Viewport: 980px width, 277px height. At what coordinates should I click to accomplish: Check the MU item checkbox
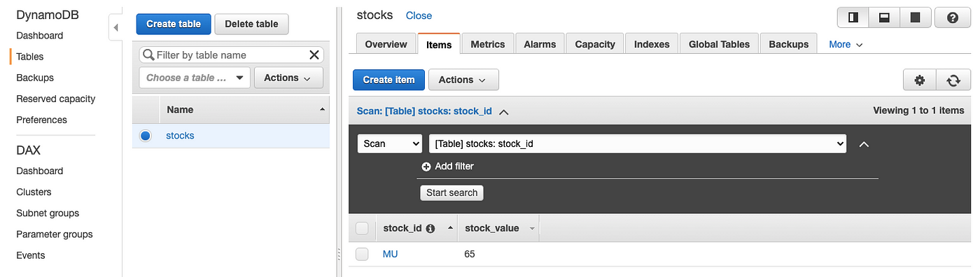point(362,254)
